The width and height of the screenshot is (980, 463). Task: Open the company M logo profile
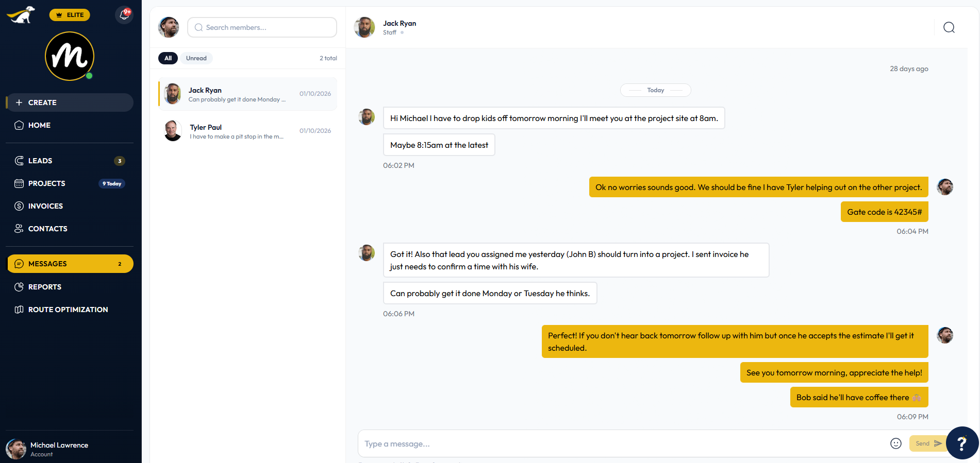[x=70, y=56]
